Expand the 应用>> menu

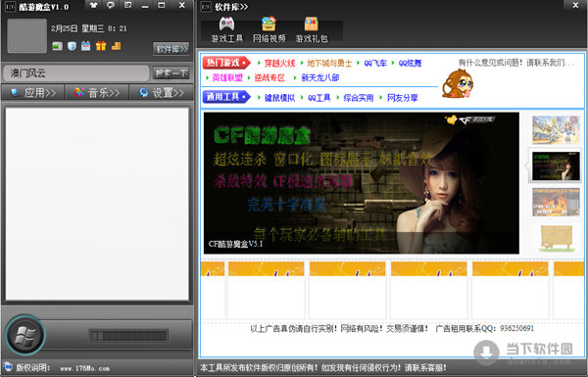[x=33, y=93]
